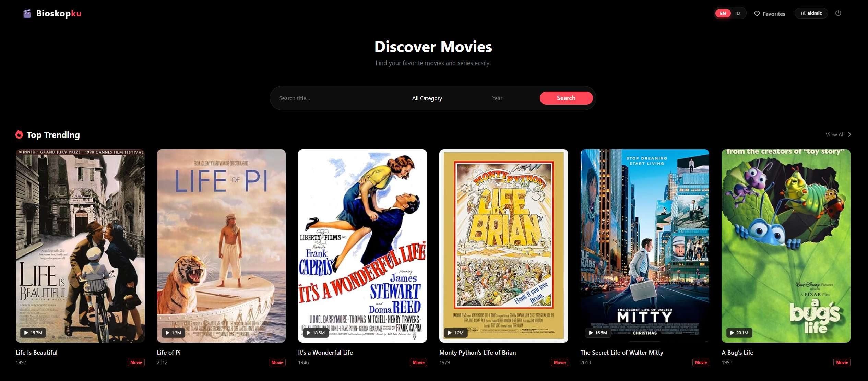Click the power logout icon

coord(838,13)
